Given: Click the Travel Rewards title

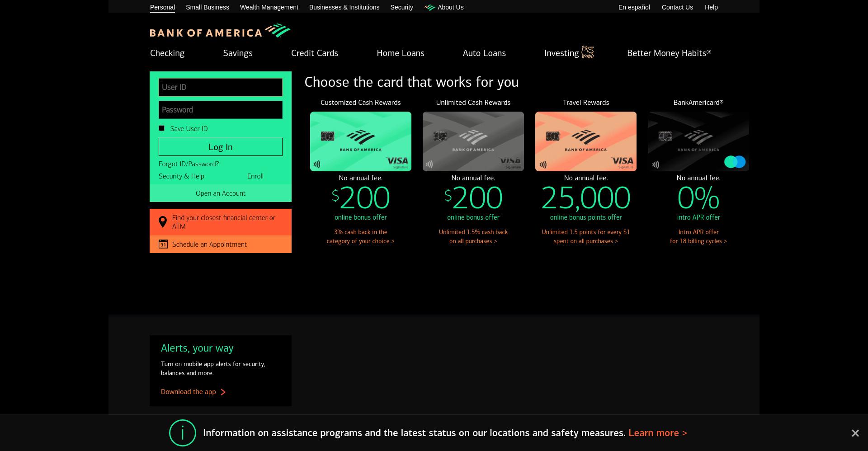Looking at the screenshot, I should point(586,103).
